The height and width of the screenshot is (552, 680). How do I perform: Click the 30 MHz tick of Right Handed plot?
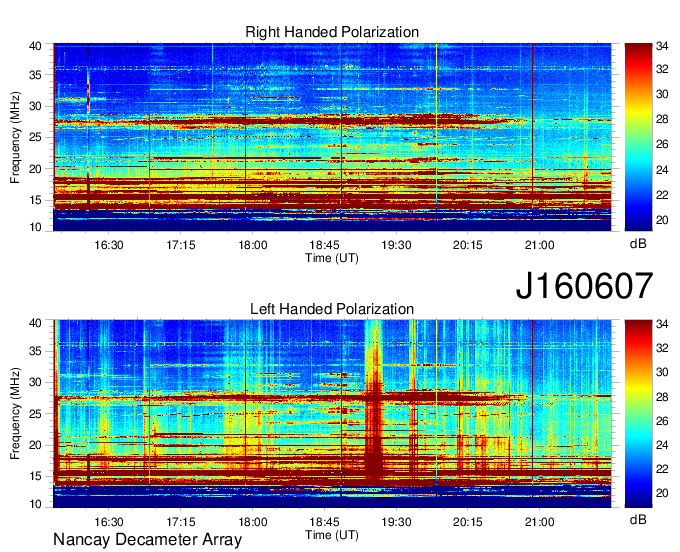36,106
